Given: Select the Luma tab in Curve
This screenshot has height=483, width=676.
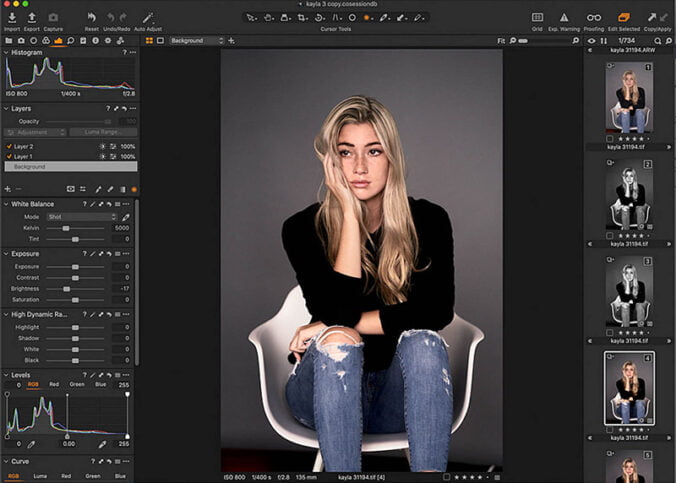Looking at the screenshot, I should 40,476.
